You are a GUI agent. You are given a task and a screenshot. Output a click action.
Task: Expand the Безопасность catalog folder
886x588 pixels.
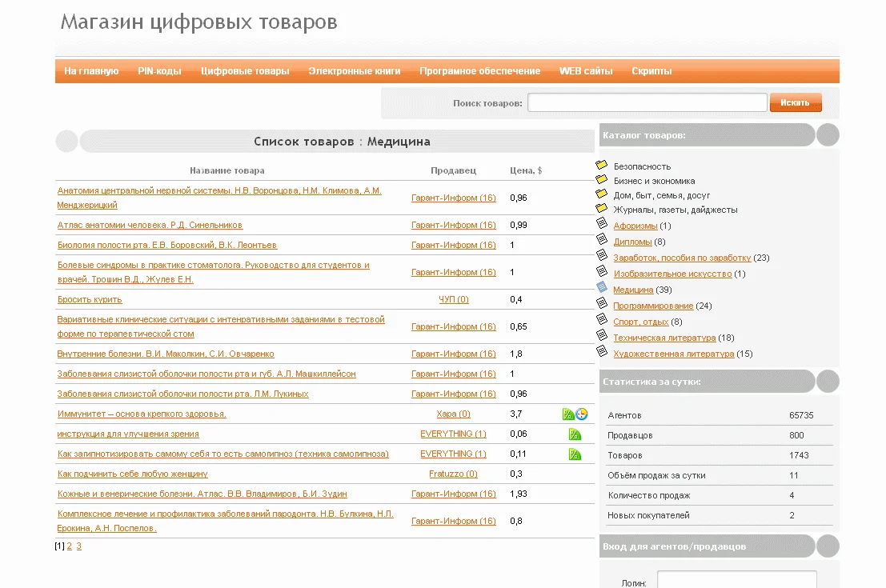pos(641,166)
